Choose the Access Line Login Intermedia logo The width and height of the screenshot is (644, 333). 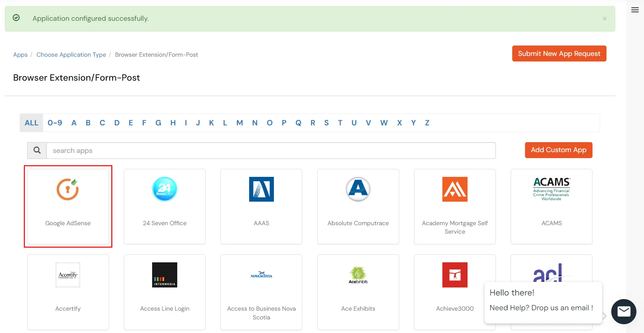164,275
